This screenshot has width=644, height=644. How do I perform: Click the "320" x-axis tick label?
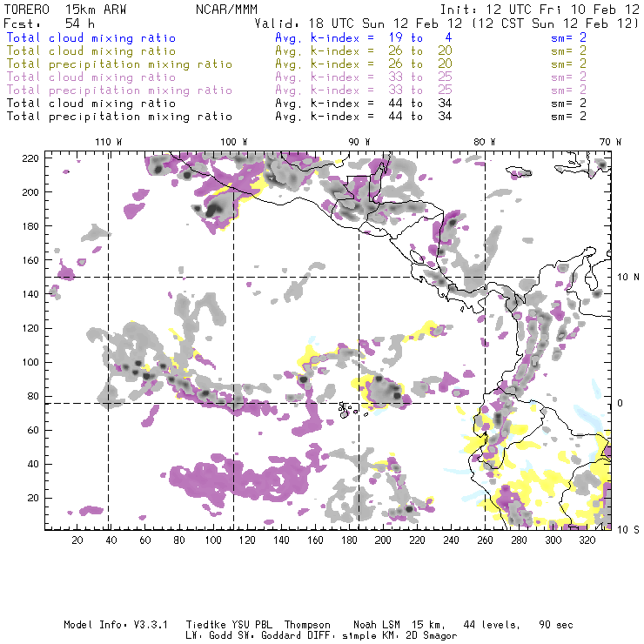(x=587, y=540)
